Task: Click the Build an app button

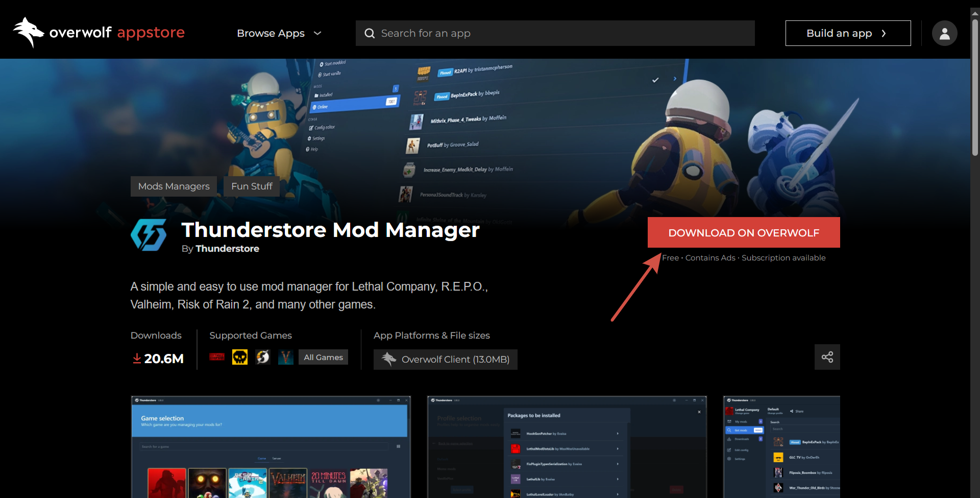Action: 848,33
